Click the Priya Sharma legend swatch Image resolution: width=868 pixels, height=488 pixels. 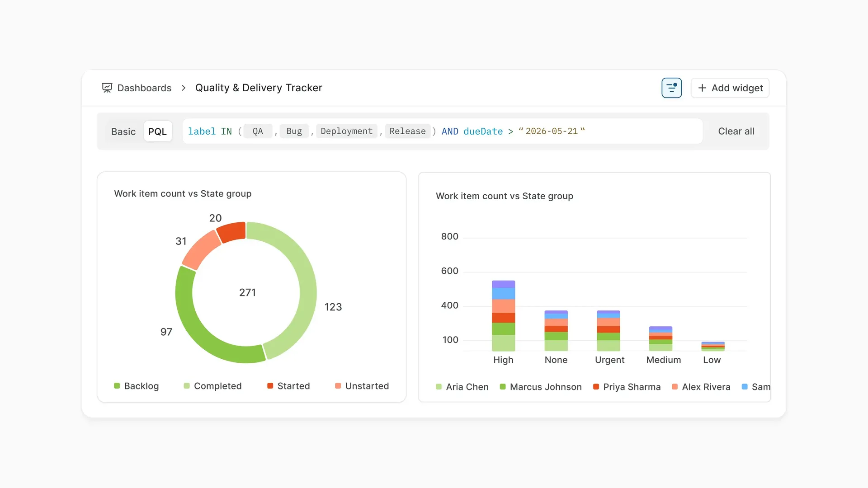coord(596,387)
